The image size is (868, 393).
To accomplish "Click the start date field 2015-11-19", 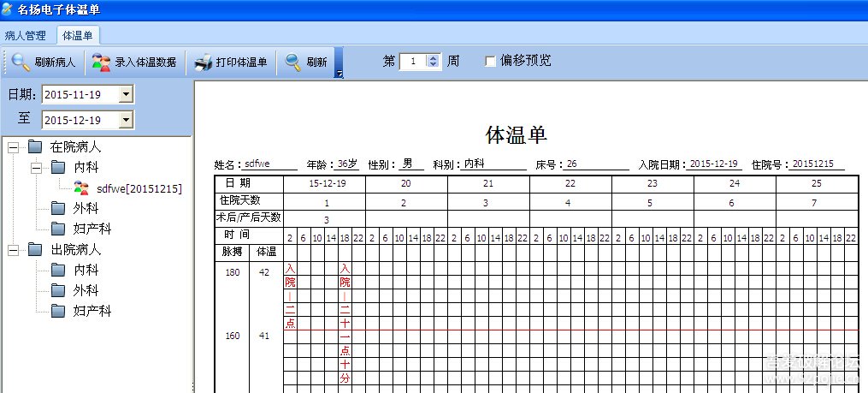I will coord(80,94).
